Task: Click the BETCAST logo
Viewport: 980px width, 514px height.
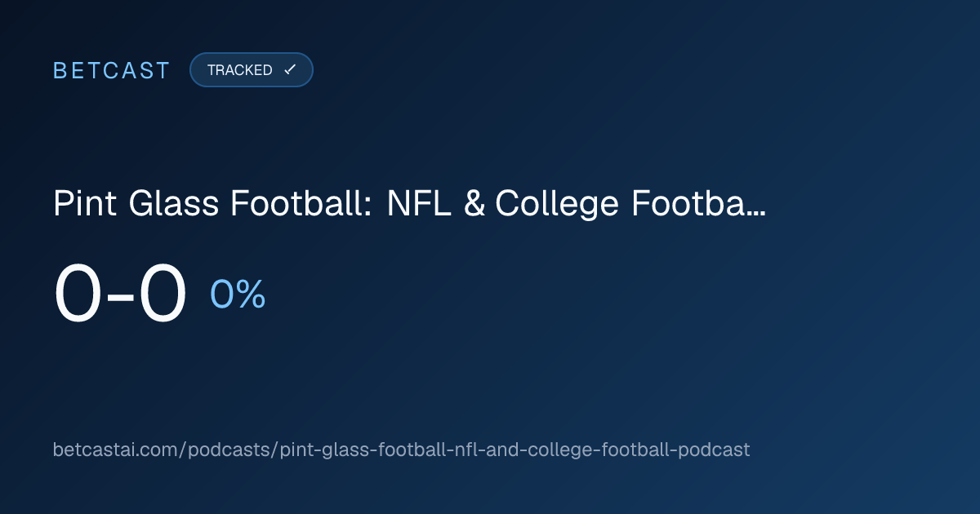Action: coord(112,70)
